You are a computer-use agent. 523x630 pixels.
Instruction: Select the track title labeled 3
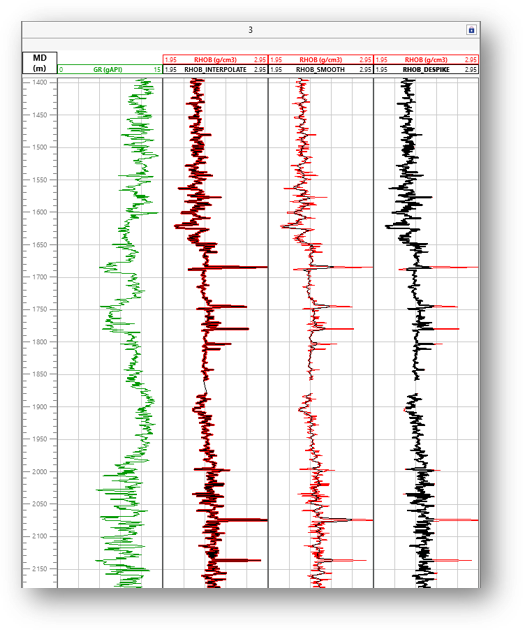tap(251, 30)
